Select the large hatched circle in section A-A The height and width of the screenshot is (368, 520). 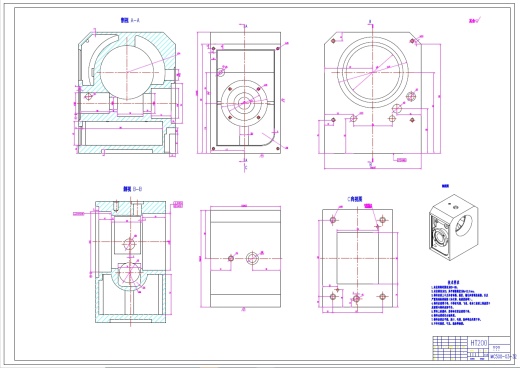[x=127, y=73]
